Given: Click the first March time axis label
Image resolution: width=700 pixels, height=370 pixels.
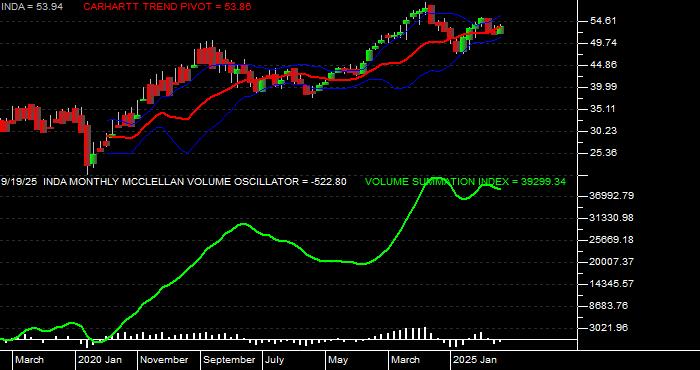Looking at the screenshot, I should (29, 360).
